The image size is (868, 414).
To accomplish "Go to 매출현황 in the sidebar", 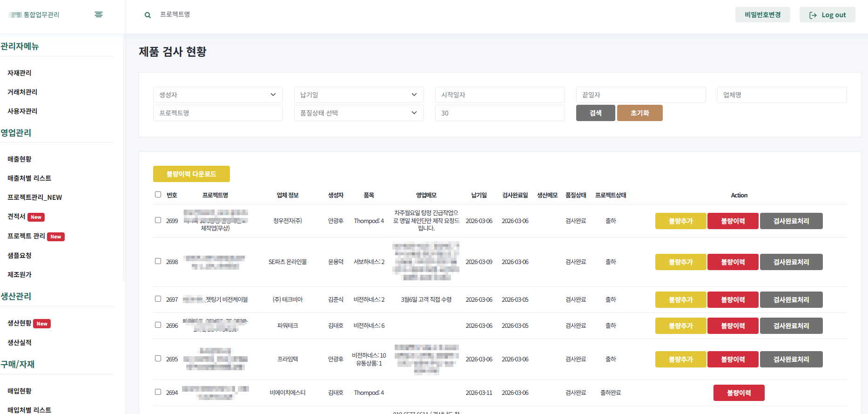I will coord(20,159).
